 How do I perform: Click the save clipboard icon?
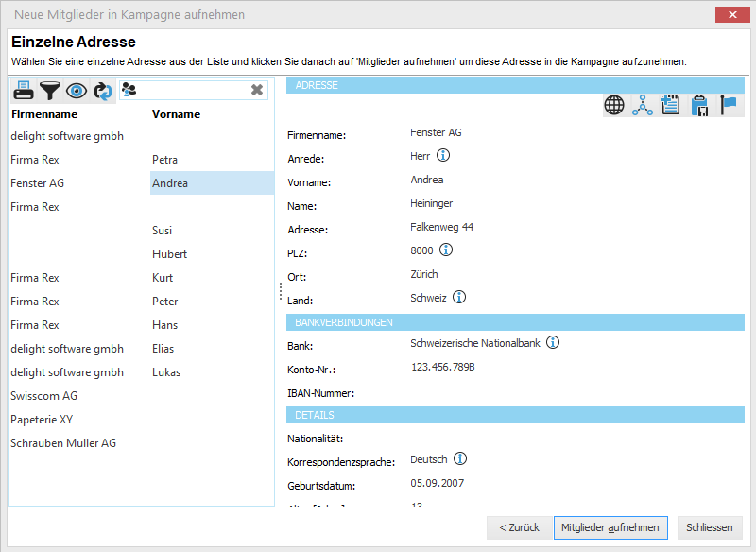click(700, 105)
